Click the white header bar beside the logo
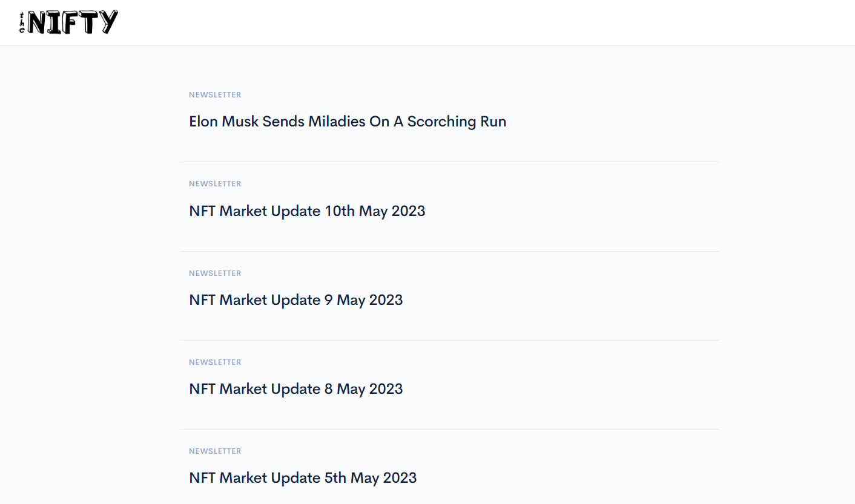This screenshot has width=855, height=504. pyautogui.click(x=484, y=22)
